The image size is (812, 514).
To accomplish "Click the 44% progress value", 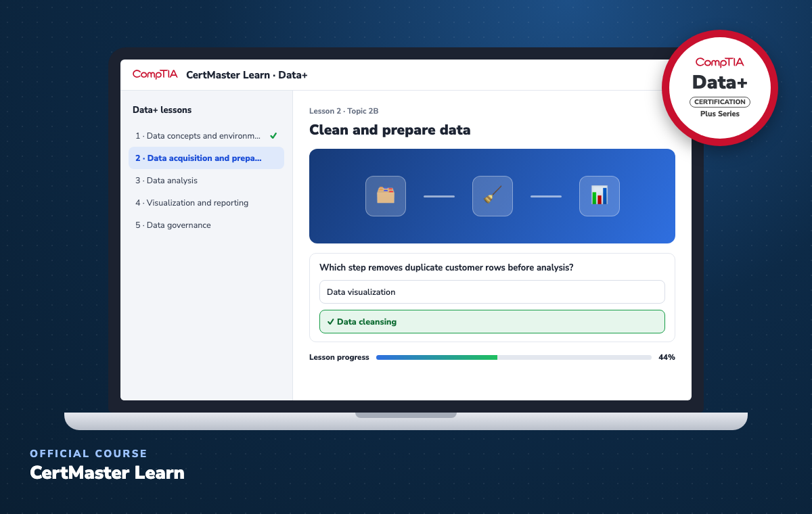I will (667, 357).
